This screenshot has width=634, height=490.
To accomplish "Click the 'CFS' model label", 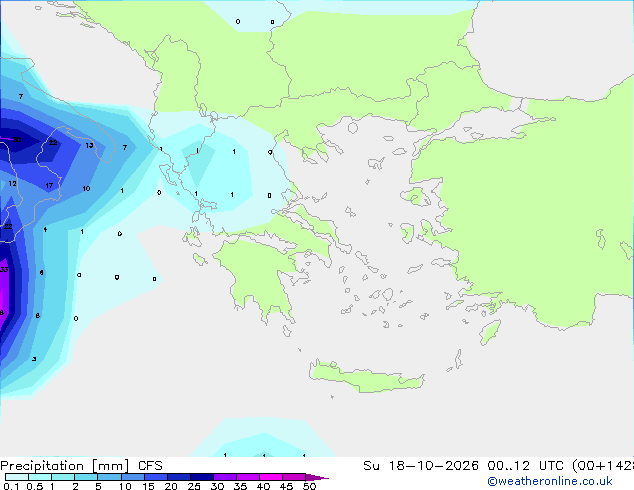I will point(150,466).
